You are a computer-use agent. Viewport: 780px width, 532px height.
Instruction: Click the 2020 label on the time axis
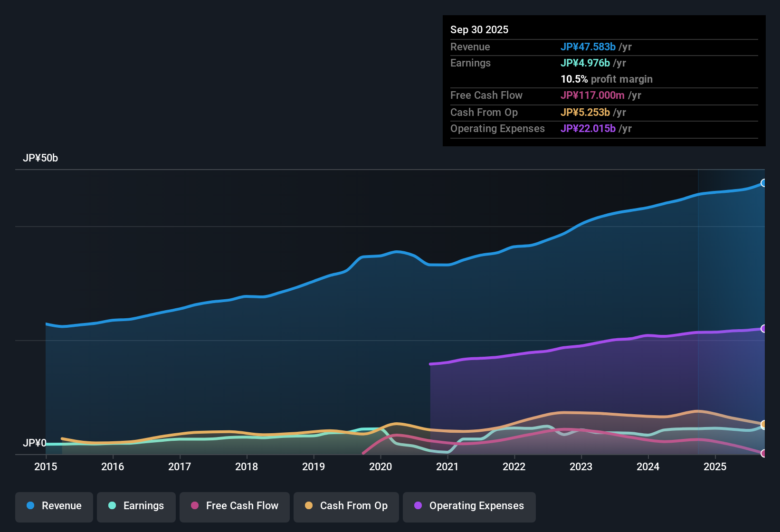click(x=381, y=467)
